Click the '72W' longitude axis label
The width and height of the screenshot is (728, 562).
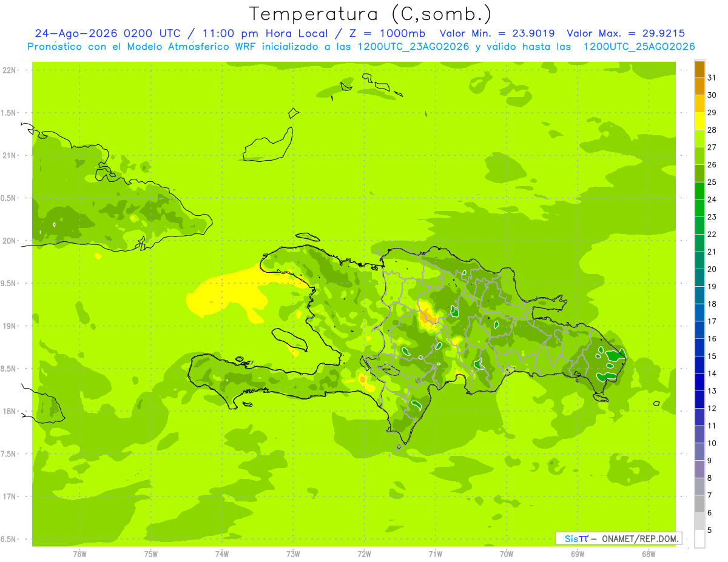point(364,554)
